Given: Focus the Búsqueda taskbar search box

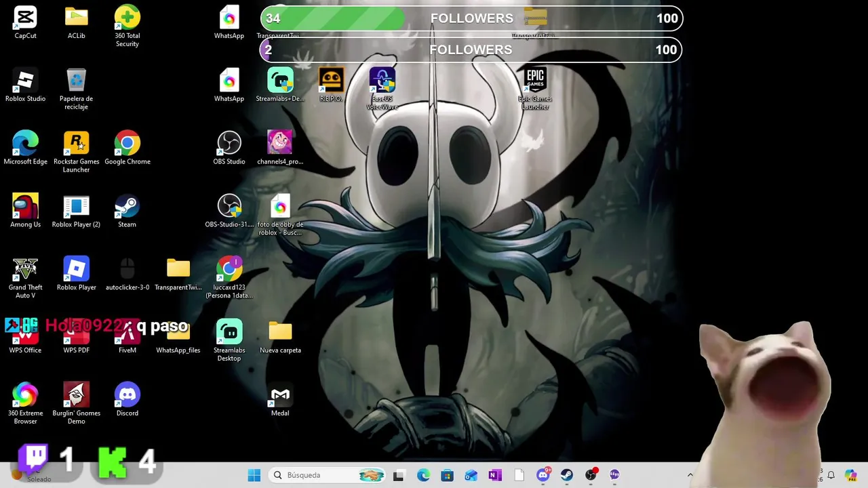Looking at the screenshot, I should [x=328, y=475].
